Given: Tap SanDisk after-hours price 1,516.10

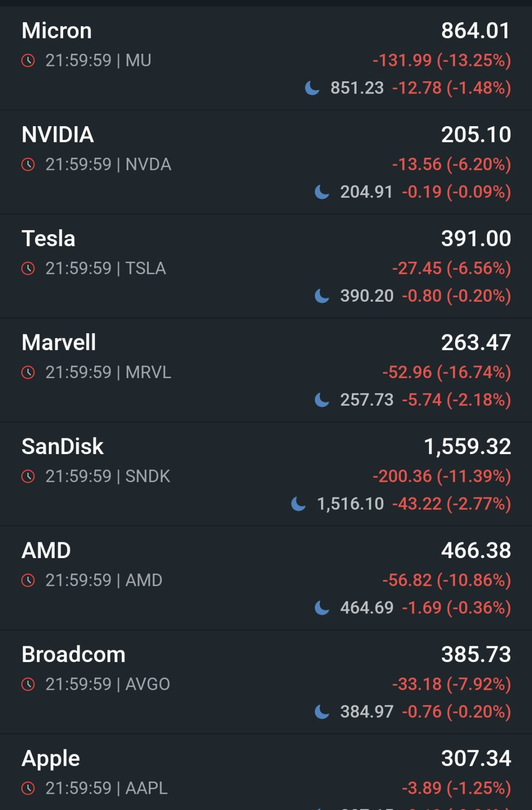Looking at the screenshot, I should [x=350, y=504].
